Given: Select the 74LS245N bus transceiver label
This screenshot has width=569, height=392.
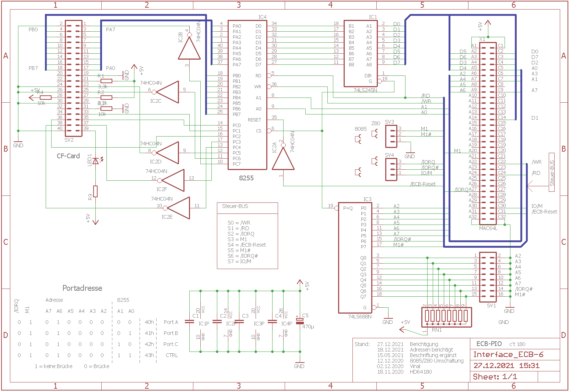Looking at the screenshot, I should coord(365,90).
